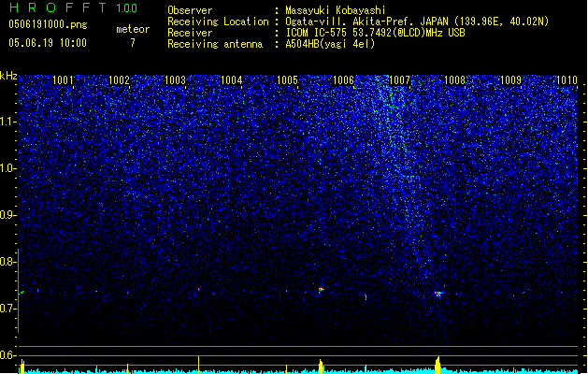Click the 1001 time axis marker
The image size is (588, 374).
(63, 79)
